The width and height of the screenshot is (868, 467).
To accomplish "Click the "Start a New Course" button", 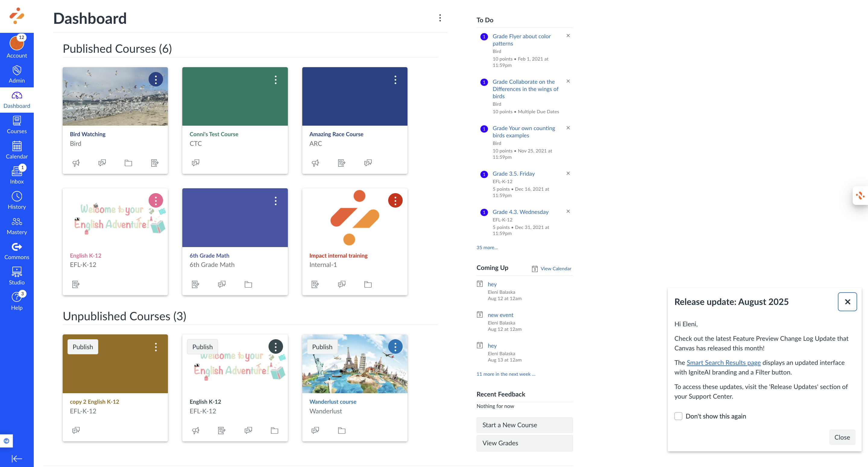I will click(524, 425).
